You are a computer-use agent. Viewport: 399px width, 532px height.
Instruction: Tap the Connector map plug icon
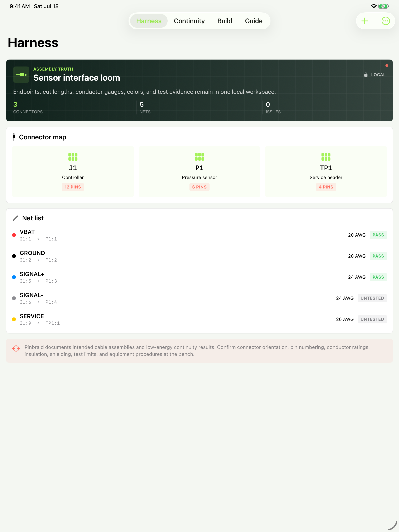click(x=14, y=137)
